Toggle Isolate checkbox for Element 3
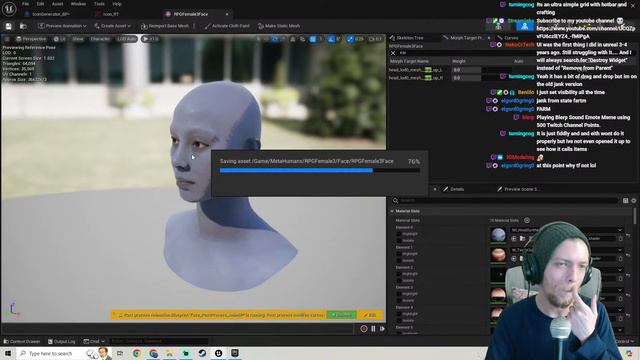This screenshot has height=360, width=640. coord(399,300)
